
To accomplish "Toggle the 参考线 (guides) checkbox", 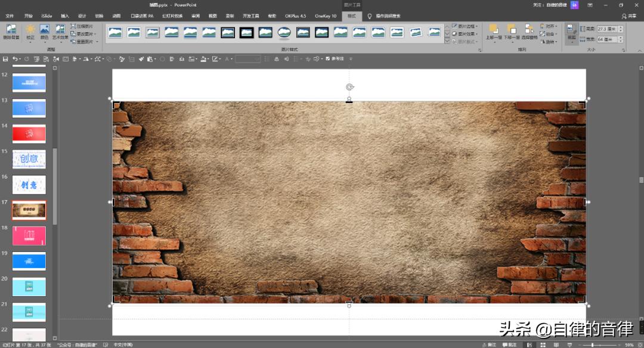I will (328, 59).
